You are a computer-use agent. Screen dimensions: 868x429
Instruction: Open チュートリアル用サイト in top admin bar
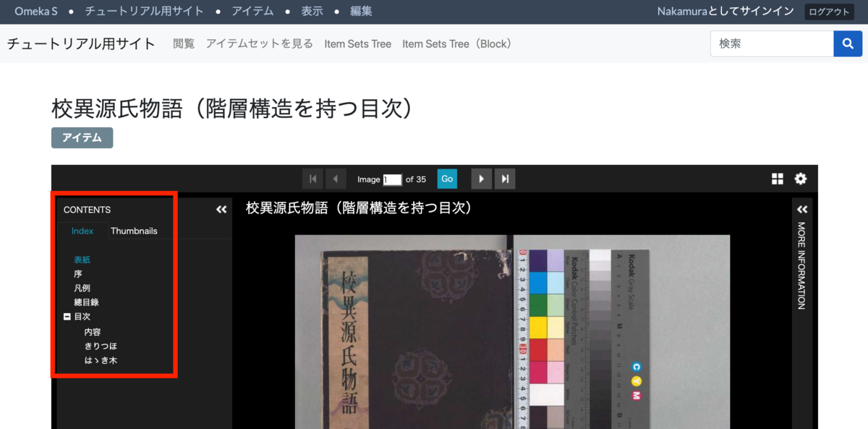[x=144, y=12]
